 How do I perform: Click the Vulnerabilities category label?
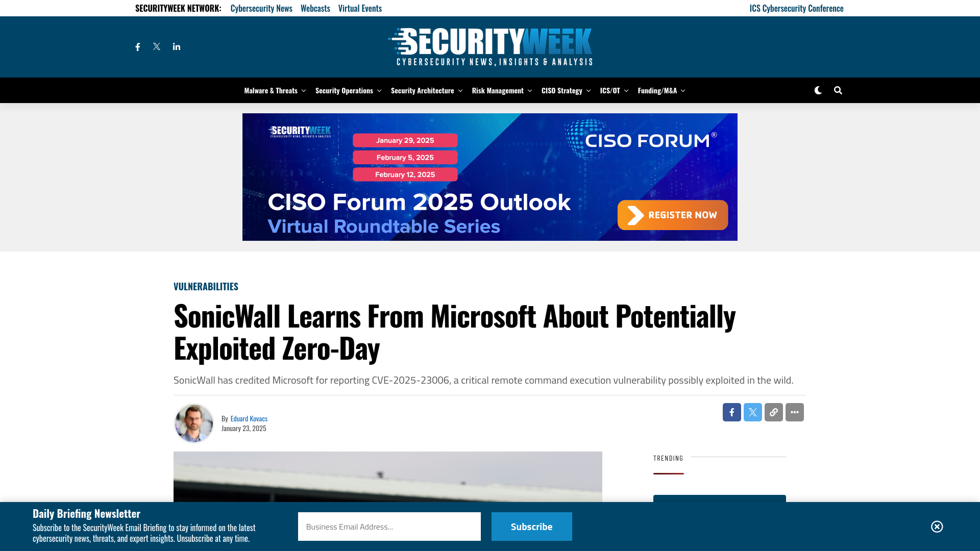point(206,286)
